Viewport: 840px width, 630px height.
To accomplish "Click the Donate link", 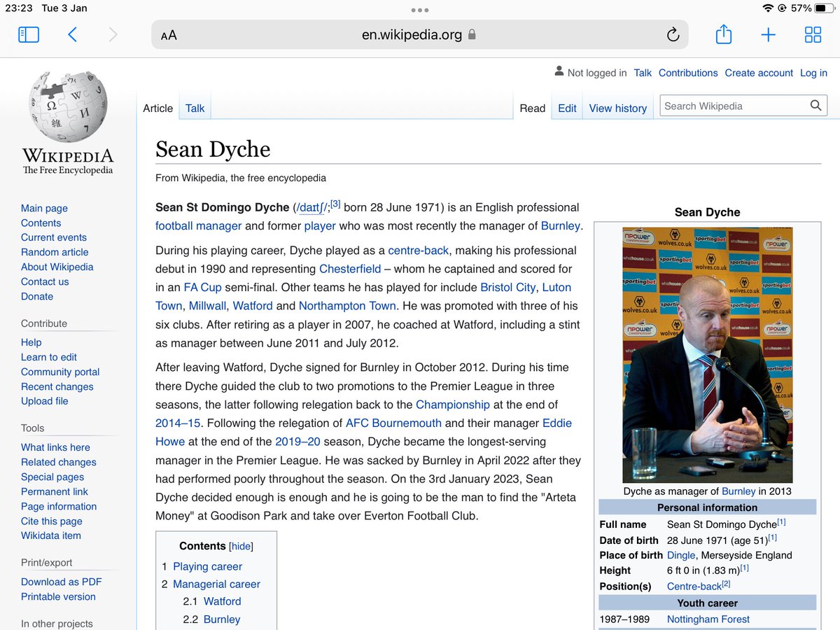I will (x=36, y=296).
